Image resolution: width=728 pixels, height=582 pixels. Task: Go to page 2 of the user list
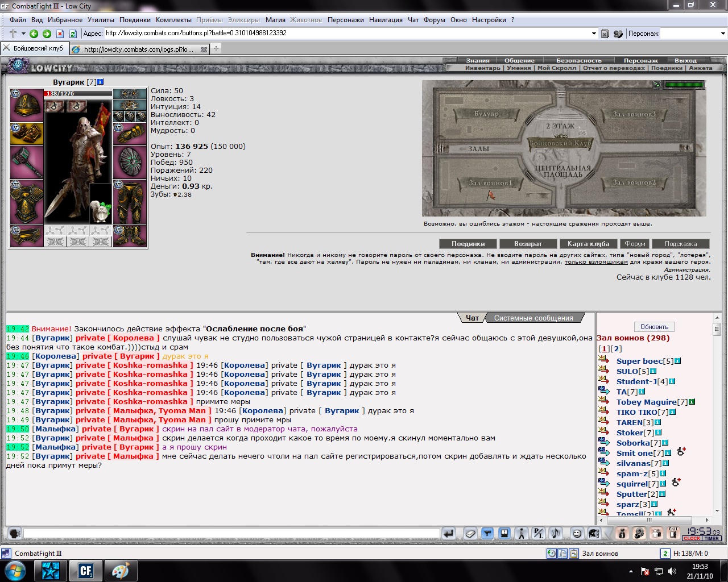[x=617, y=348]
